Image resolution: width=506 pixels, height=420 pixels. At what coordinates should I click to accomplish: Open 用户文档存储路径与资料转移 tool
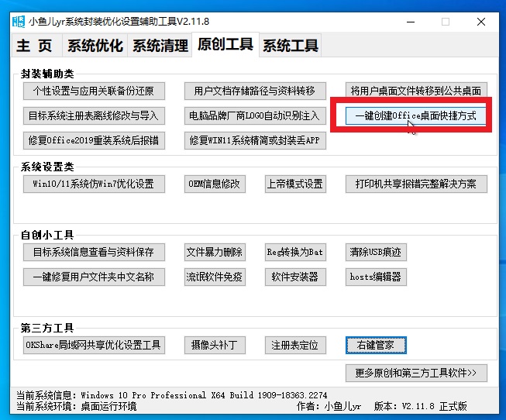255,91
